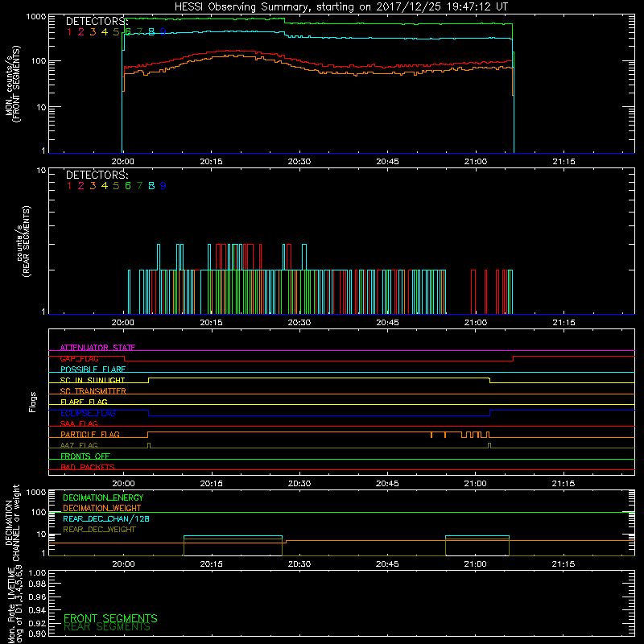644x644 pixels.
Task: Select detector 9 in the rear segments legend
Action: pos(163,186)
